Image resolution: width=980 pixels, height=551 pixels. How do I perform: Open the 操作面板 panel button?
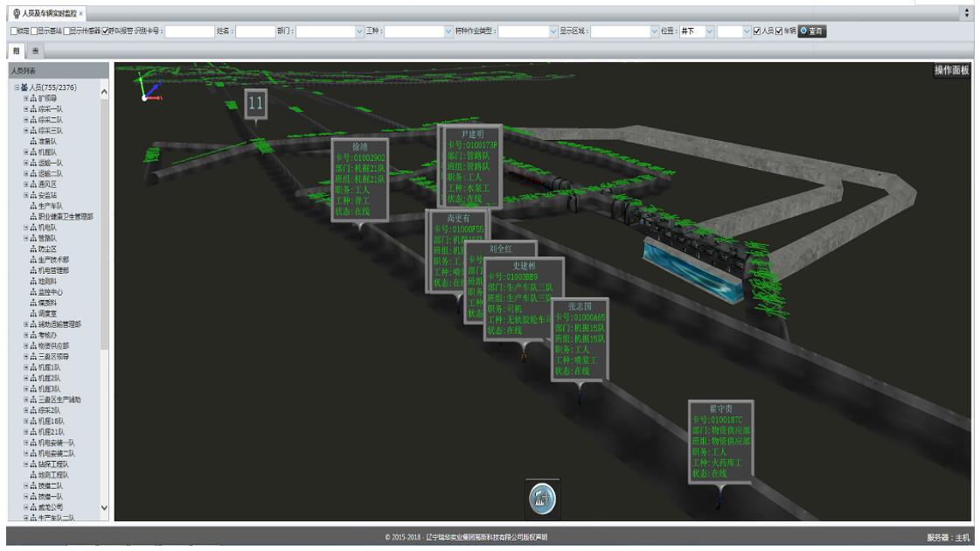(951, 71)
